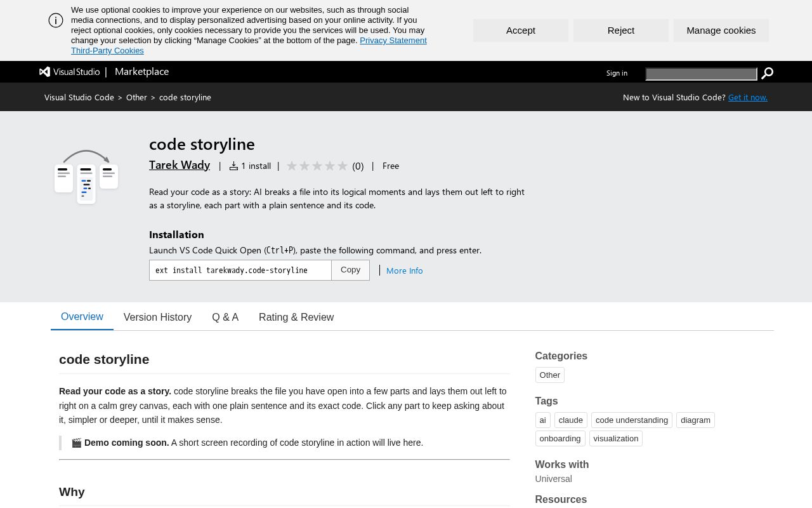812x508 pixels.
Task: Select the ai tag
Action: (x=542, y=420)
